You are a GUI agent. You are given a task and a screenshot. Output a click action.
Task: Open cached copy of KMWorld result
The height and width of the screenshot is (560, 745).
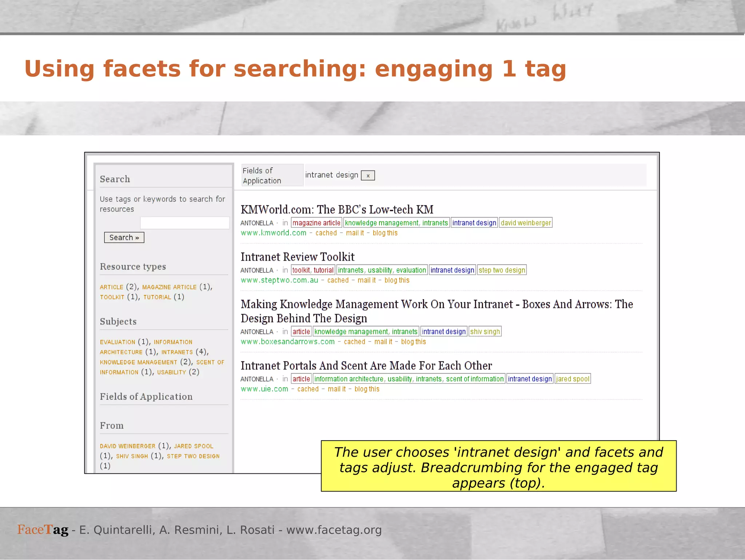326,233
